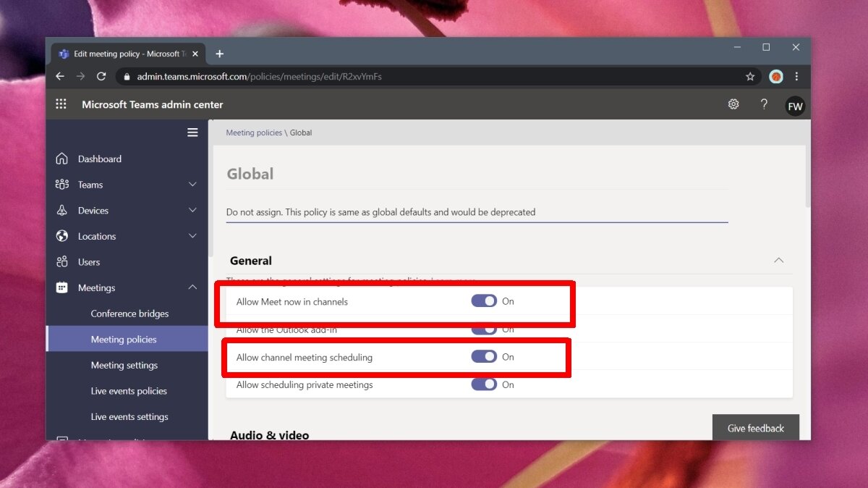
Task: Select the Locations globe icon
Action: click(62, 236)
